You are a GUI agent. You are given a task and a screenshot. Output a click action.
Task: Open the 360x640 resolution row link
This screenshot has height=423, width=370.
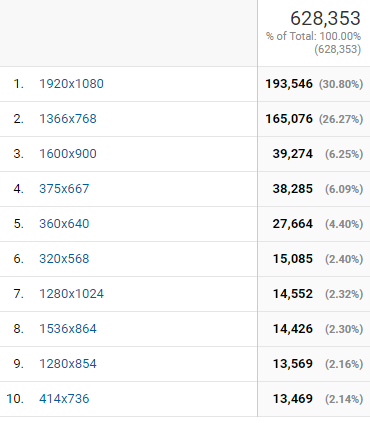[x=64, y=224]
